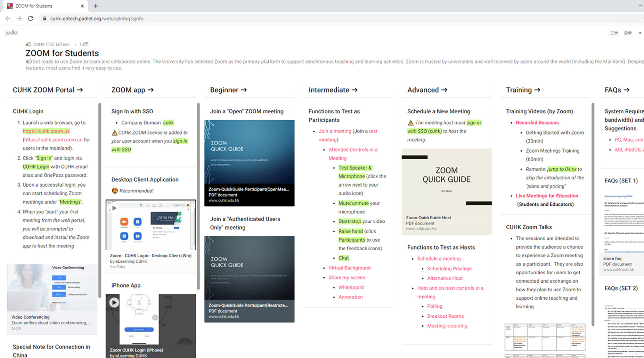Open Desktop Client (Win) YouTube video thumbnail
The height and width of the screenshot is (358, 644).
click(151, 225)
